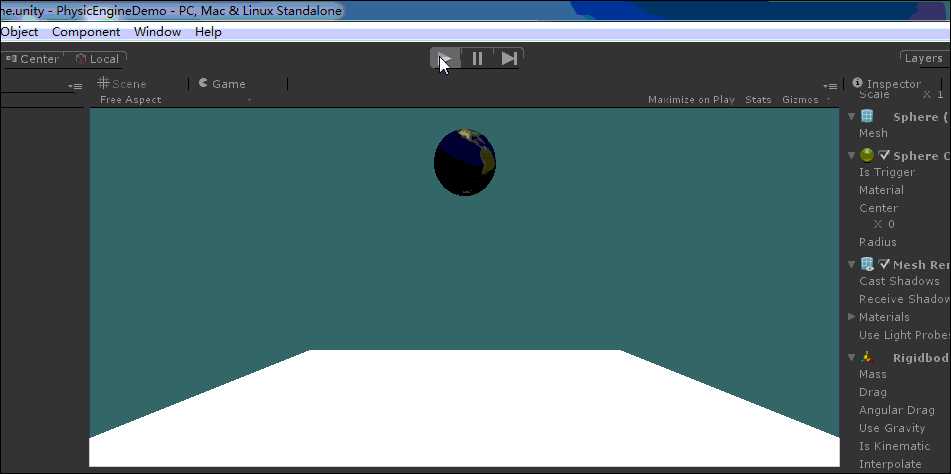Click the Inspector info icon
The width and height of the screenshot is (951, 474).
coord(857,83)
